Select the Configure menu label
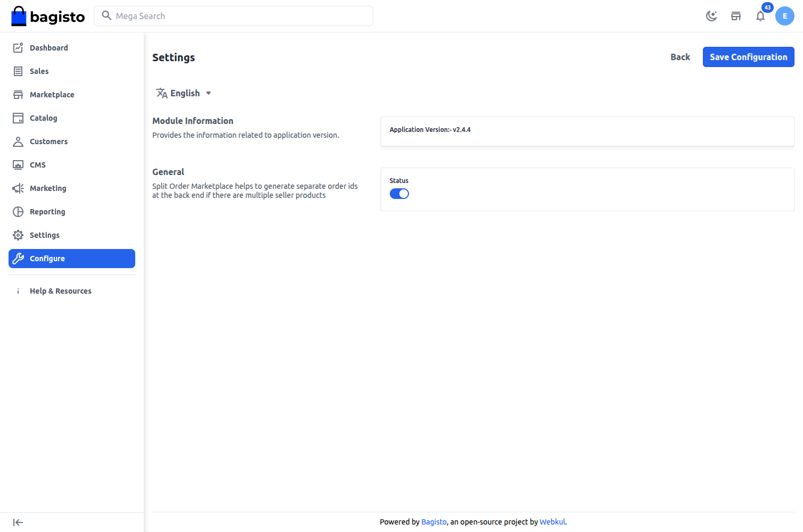 click(x=47, y=259)
